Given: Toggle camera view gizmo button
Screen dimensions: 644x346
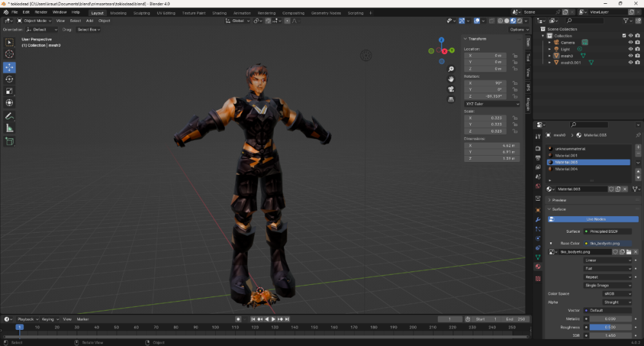Looking at the screenshot, I should (451, 89).
